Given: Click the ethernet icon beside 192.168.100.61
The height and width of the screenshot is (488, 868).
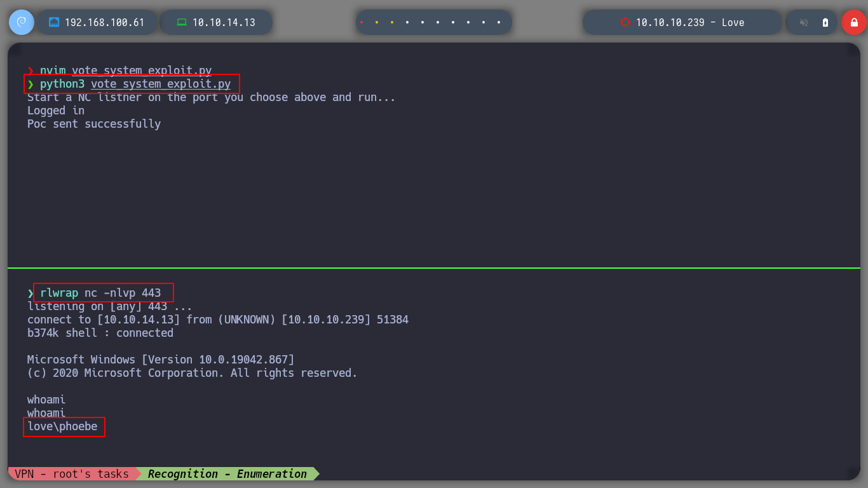Looking at the screenshot, I should tap(54, 22).
